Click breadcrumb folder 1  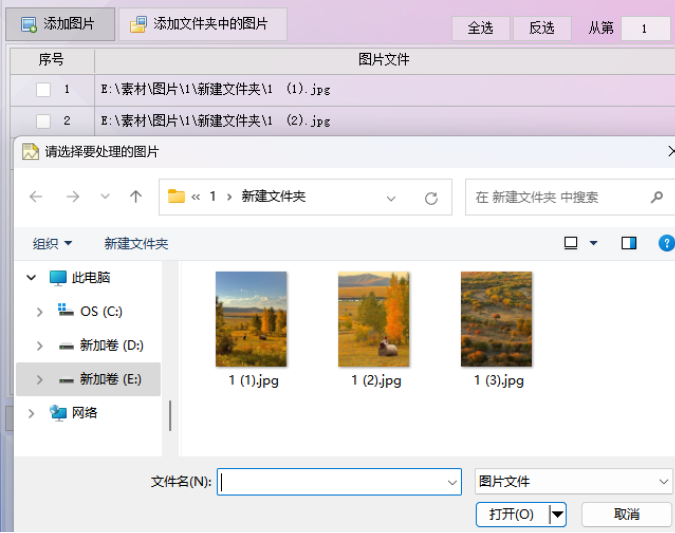coord(213,197)
